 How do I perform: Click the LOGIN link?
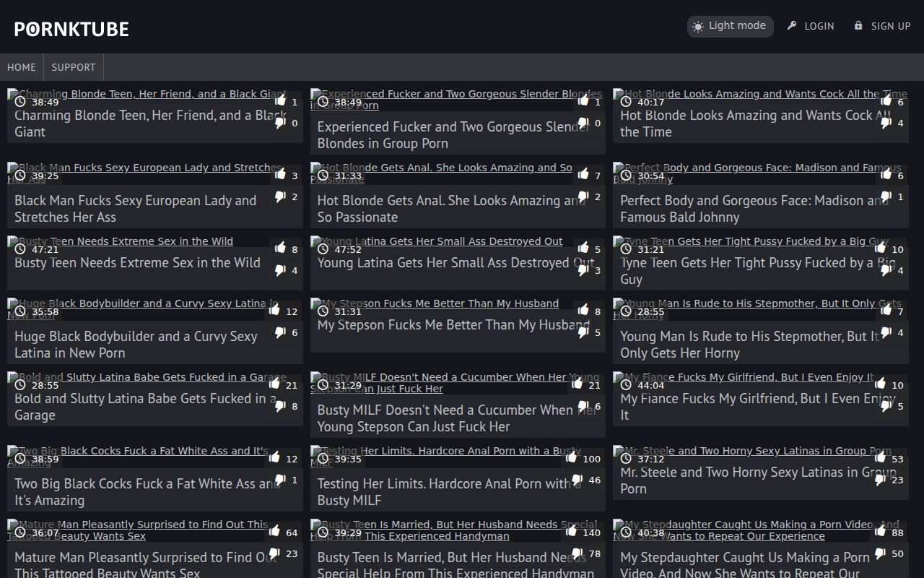[819, 26]
